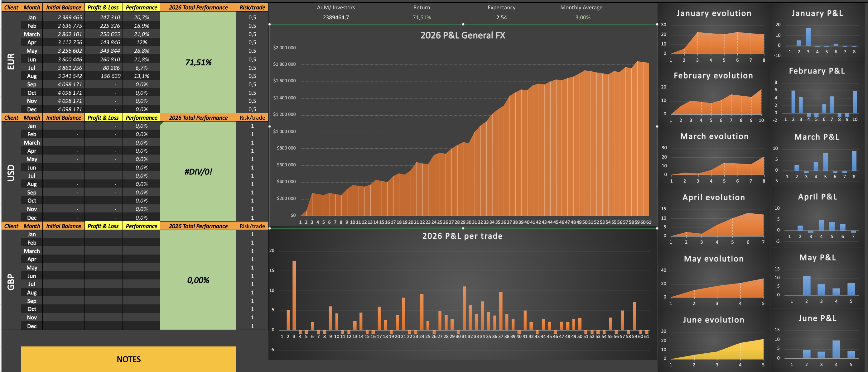Click EUR Jun profit 260 810

tap(104, 59)
